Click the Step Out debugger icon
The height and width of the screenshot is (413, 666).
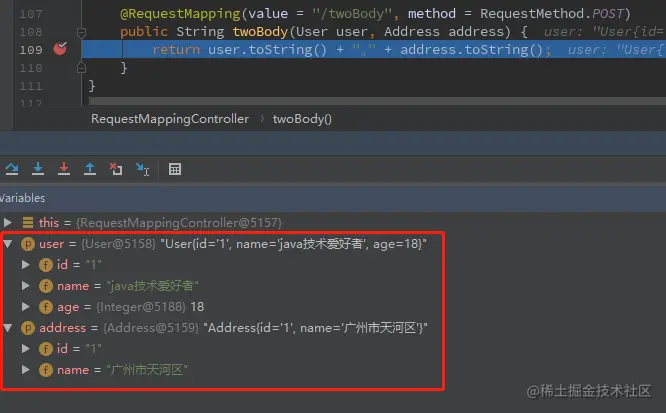click(90, 169)
